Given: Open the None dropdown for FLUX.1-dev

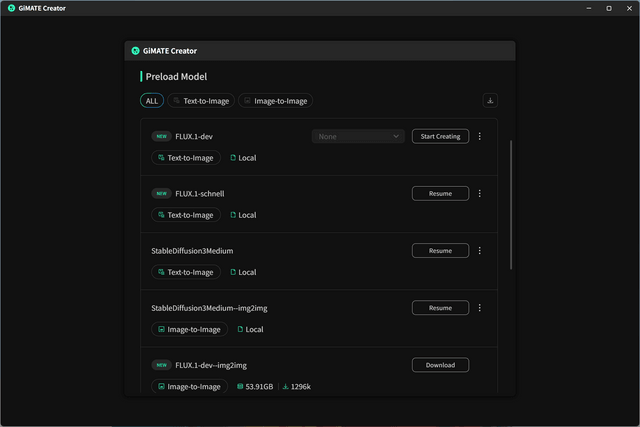Looking at the screenshot, I should [358, 136].
